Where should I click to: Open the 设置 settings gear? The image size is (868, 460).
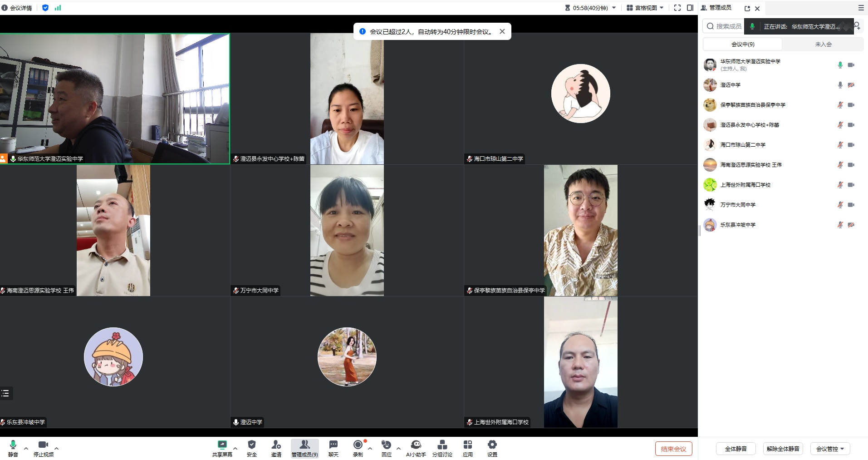(492, 445)
